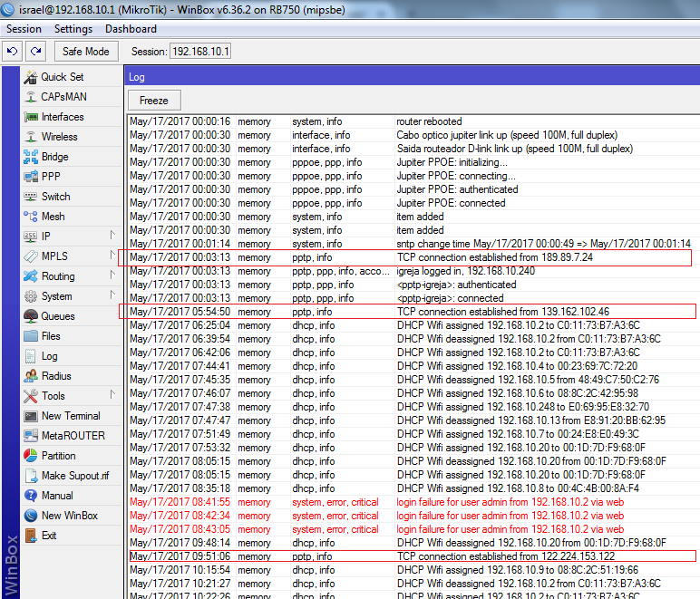The height and width of the screenshot is (599, 700).
Task: Select DHCP assigned 192.168.10.9 entry
Action: click(x=413, y=571)
